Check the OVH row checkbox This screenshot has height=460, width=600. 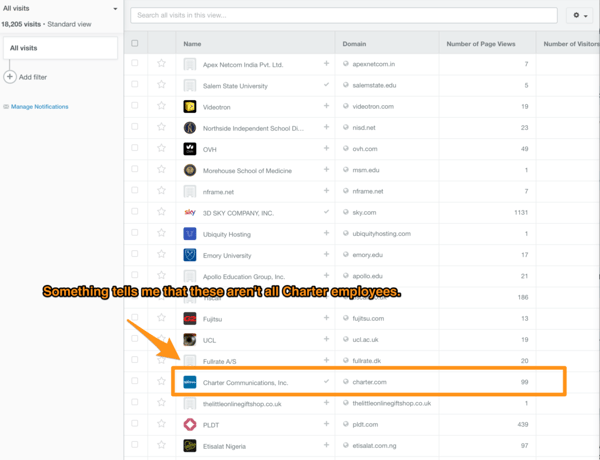[x=135, y=147]
